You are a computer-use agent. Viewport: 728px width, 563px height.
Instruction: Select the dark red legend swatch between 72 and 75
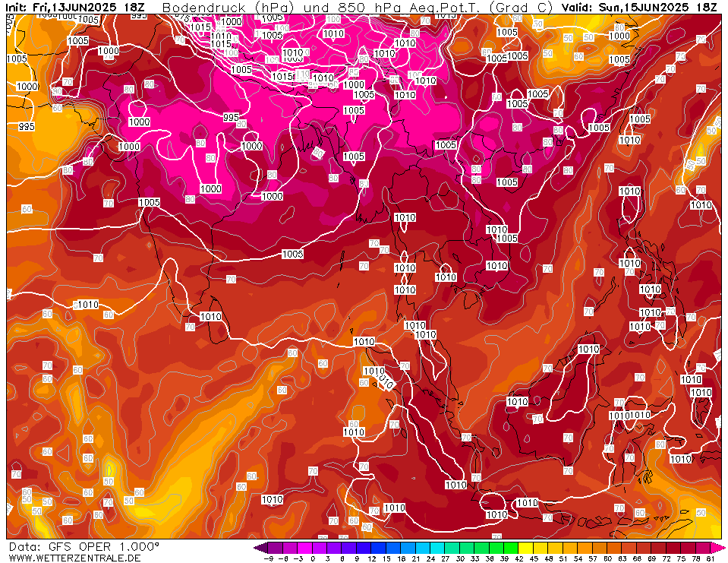click(x=673, y=547)
